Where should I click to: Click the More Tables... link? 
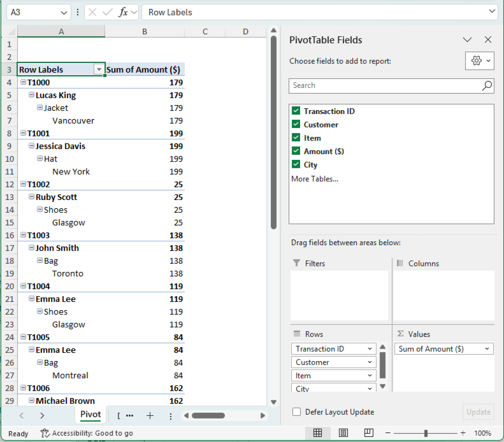point(315,179)
